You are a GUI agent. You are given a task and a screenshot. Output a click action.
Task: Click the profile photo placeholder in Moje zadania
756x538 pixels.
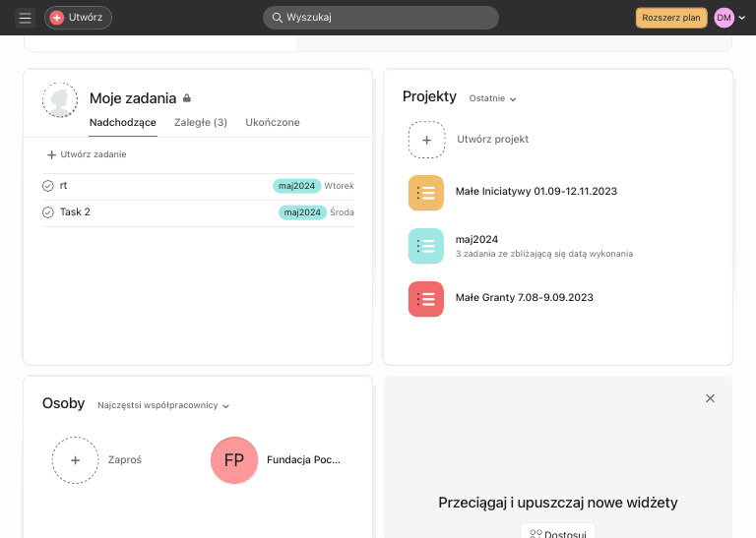[x=60, y=99]
